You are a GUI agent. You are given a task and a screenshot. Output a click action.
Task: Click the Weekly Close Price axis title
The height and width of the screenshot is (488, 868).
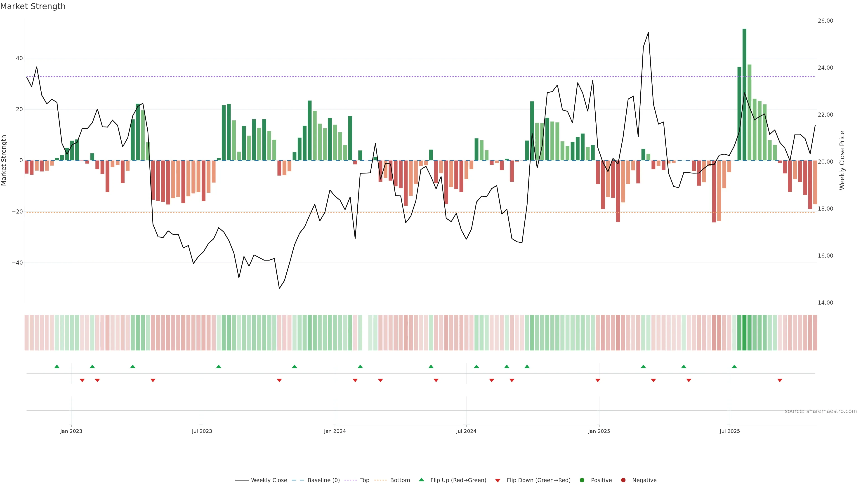coord(842,160)
